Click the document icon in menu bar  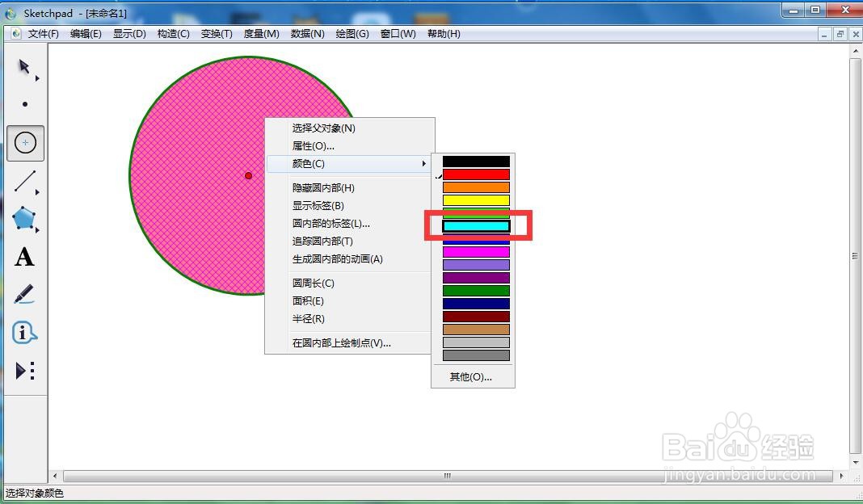[16, 34]
